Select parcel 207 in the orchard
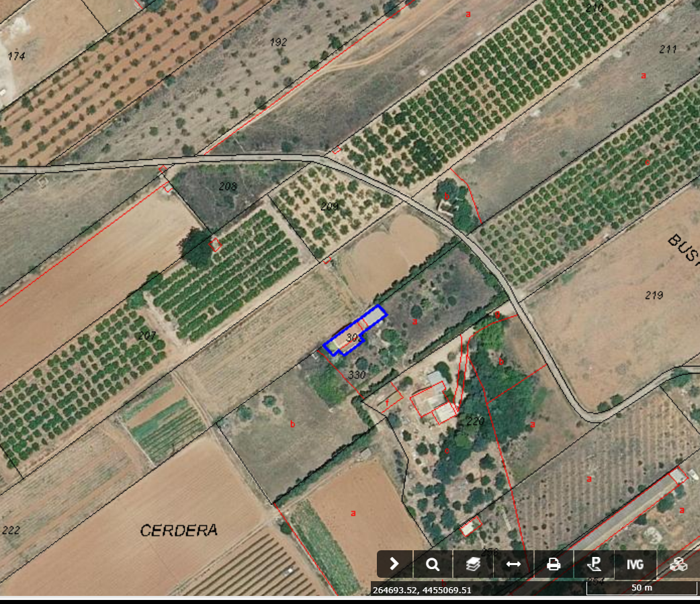This screenshot has width=700, height=604. pos(146,335)
